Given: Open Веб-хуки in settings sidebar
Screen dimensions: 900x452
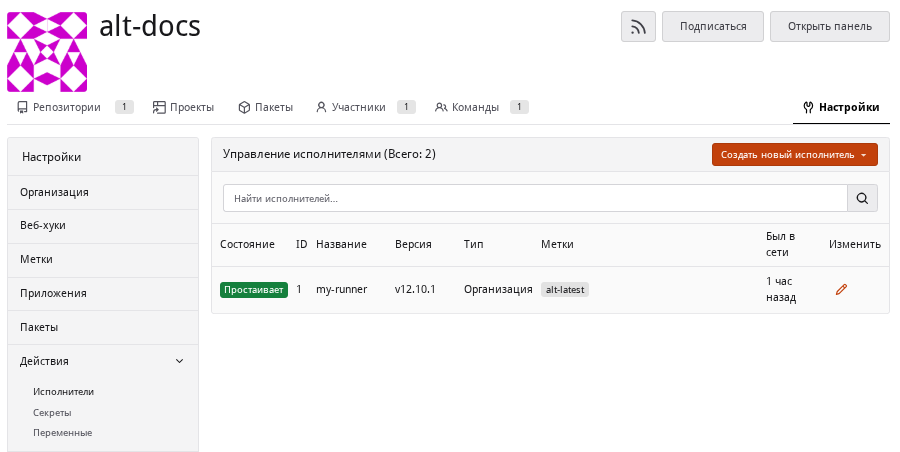Looking at the screenshot, I should (103, 226).
